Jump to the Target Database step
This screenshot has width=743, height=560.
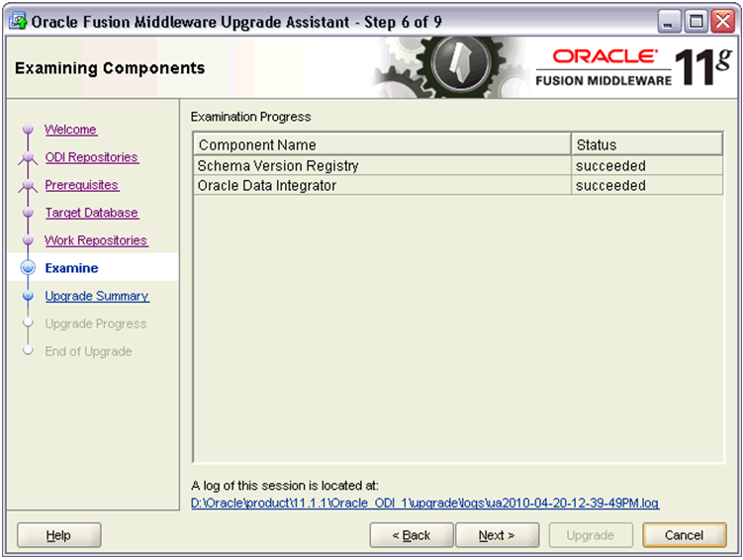point(91,213)
